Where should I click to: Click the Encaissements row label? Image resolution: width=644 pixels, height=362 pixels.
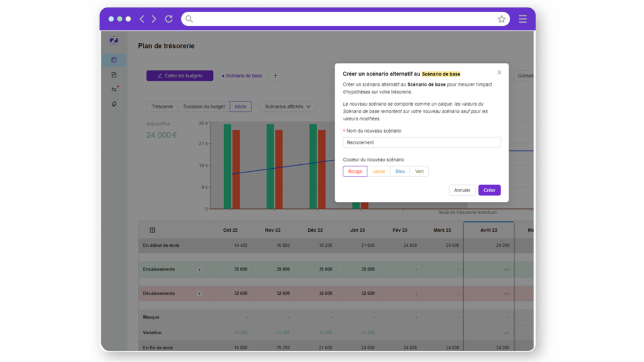pyautogui.click(x=158, y=269)
